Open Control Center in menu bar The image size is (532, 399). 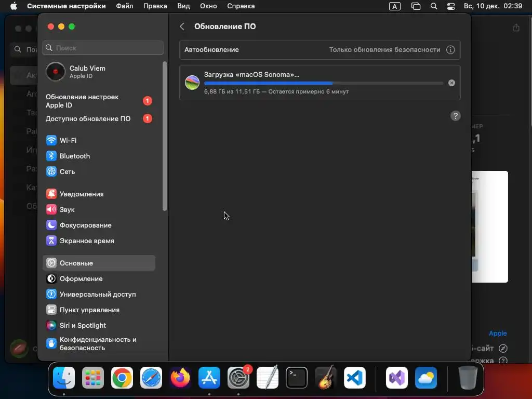(x=451, y=6)
